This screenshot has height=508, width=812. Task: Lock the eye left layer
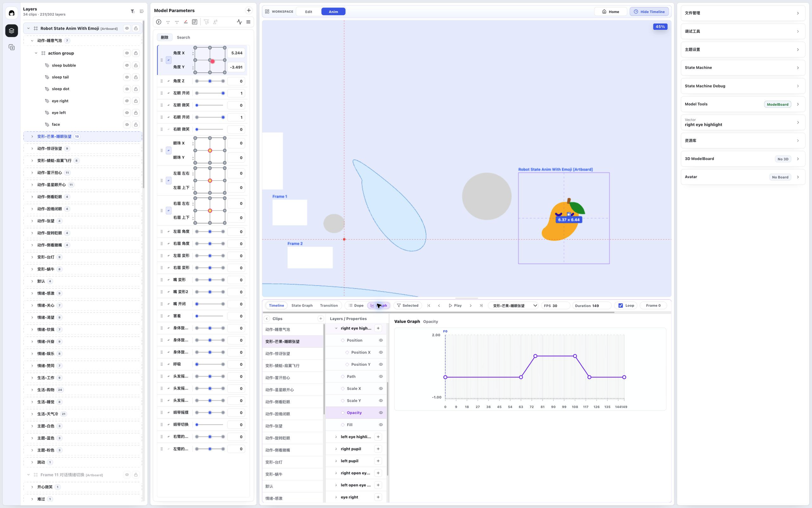point(136,113)
